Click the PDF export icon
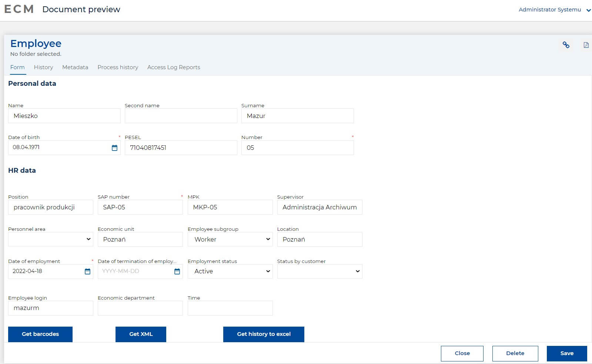Image resolution: width=592 pixels, height=364 pixels. pos(586,45)
